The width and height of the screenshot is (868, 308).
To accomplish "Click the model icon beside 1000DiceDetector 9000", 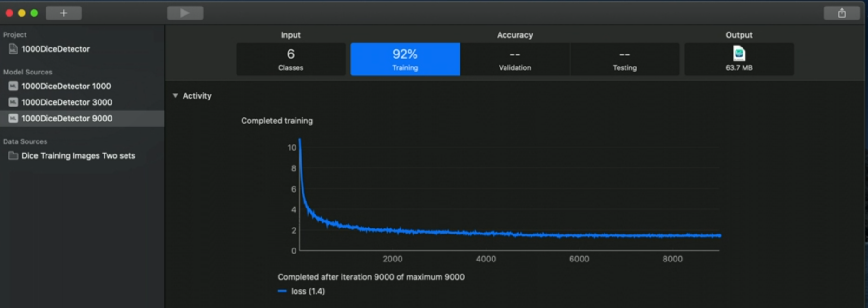I will tap(13, 119).
